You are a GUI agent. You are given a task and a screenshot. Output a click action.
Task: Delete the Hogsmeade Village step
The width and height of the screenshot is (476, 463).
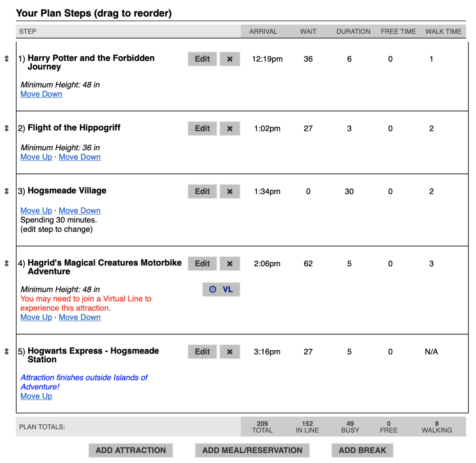click(x=229, y=191)
